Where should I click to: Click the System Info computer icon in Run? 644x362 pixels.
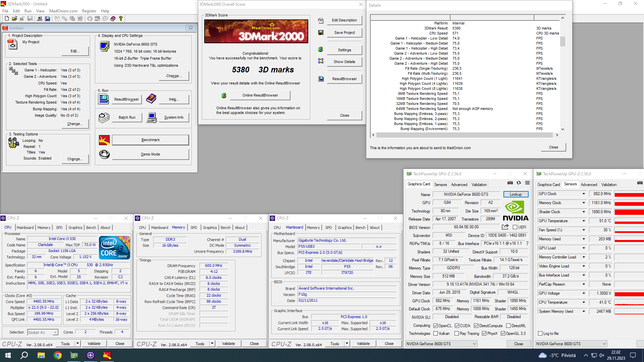tap(152, 118)
